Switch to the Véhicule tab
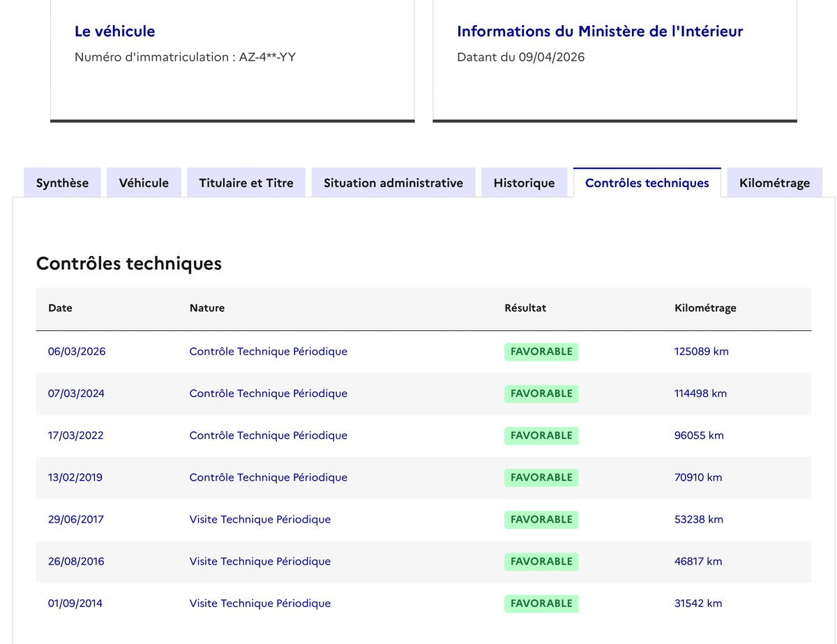837x644 pixels. click(144, 183)
